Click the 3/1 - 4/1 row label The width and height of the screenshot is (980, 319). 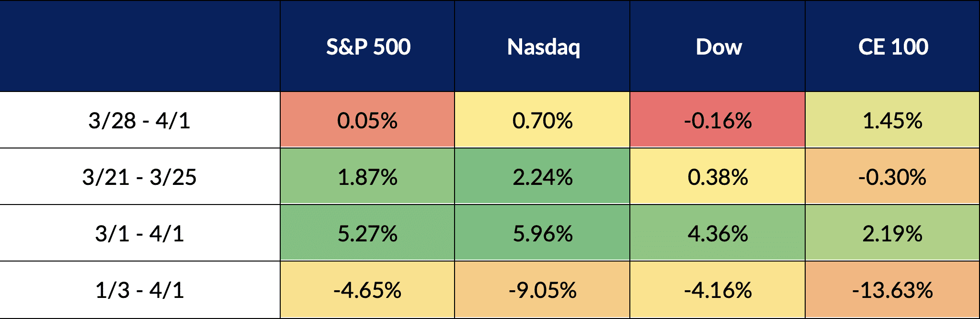[x=139, y=234]
